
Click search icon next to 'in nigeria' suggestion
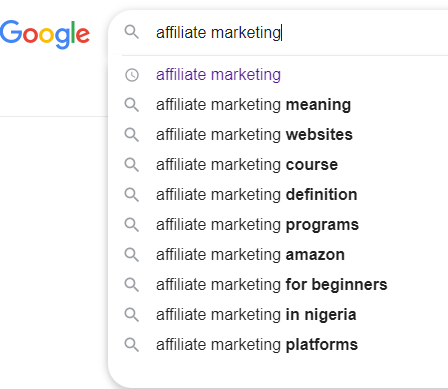(x=132, y=315)
